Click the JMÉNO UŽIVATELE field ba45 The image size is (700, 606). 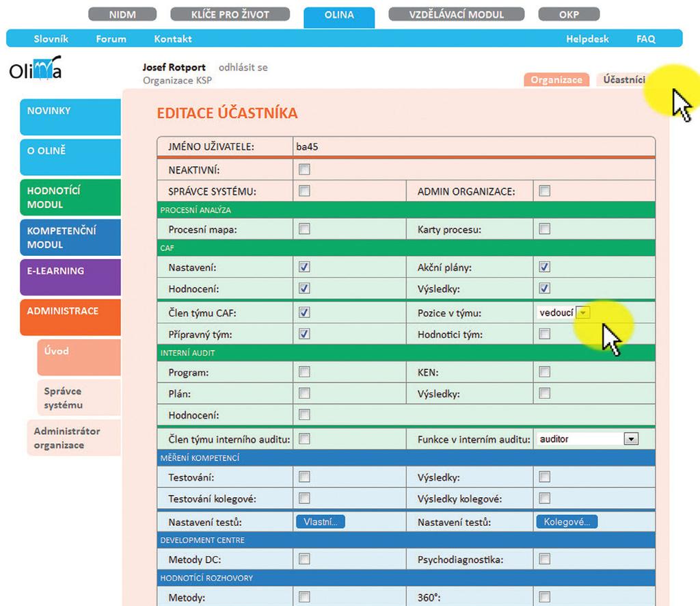(x=474, y=146)
